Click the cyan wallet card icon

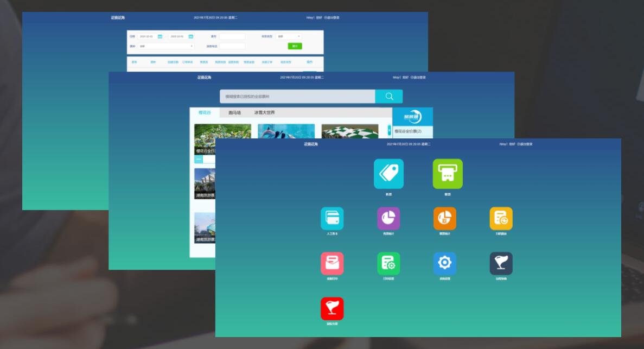click(x=332, y=218)
